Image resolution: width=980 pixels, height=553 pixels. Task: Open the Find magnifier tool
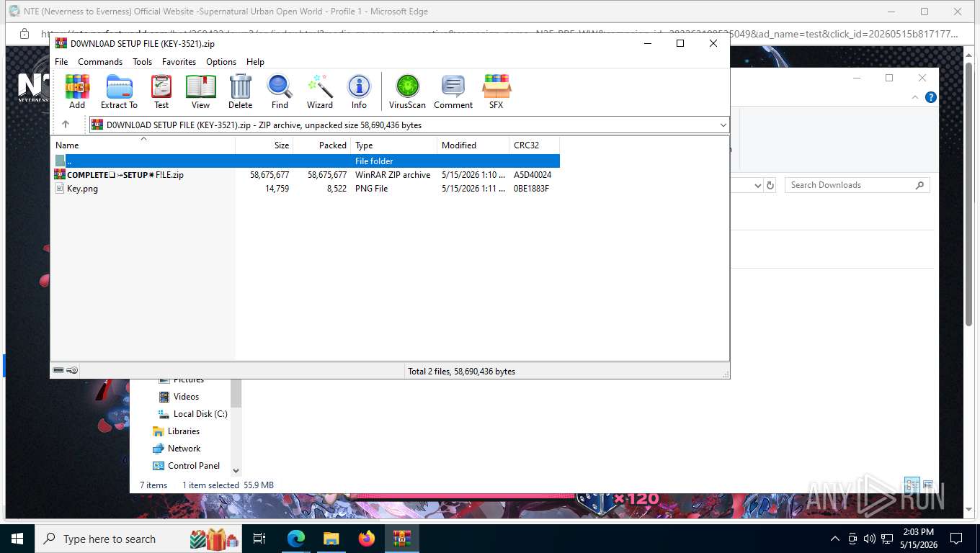[x=280, y=91]
